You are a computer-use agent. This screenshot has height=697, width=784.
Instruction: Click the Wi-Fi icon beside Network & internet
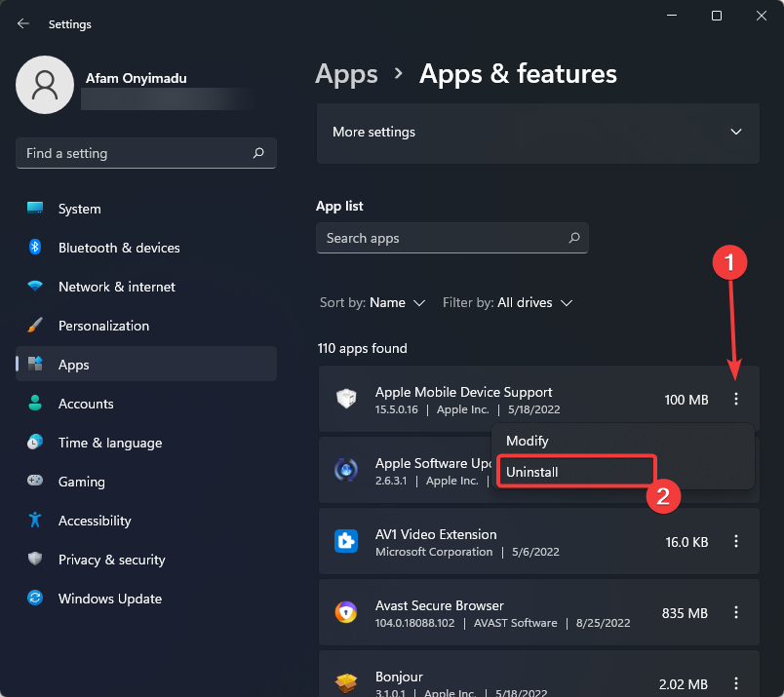coord(35,286)
